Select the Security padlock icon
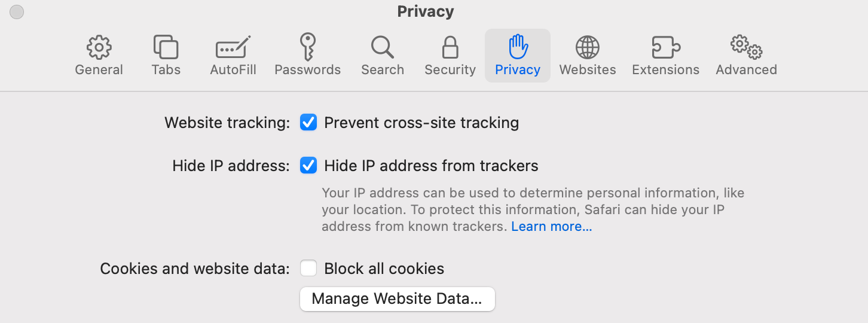The image size is (868, 323). pyautogui.click(x=450, y=47)
